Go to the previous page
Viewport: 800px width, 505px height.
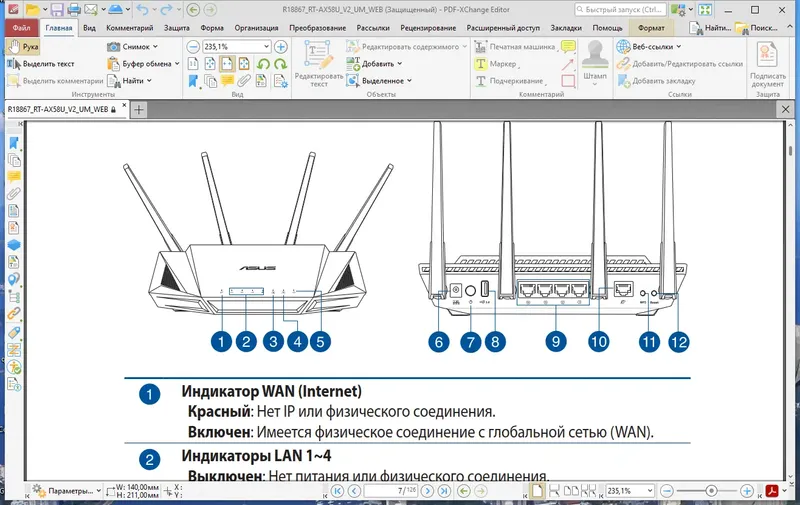point(354,491)
